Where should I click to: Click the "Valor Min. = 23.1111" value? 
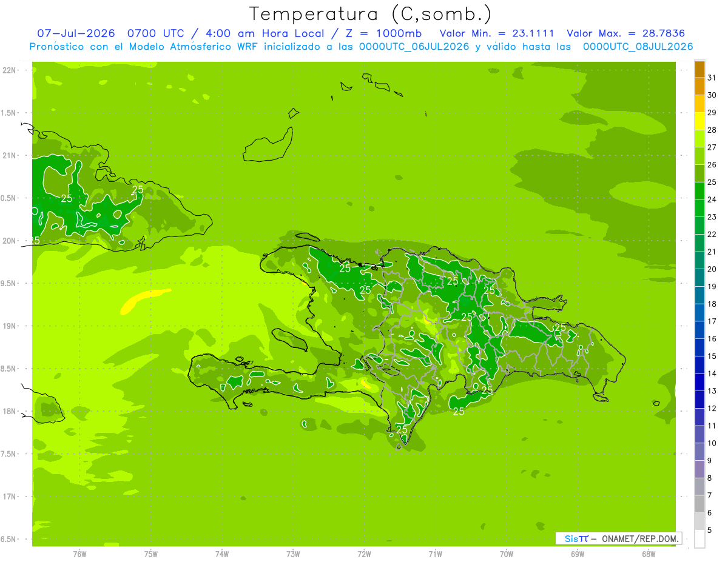tap(496, 33)
